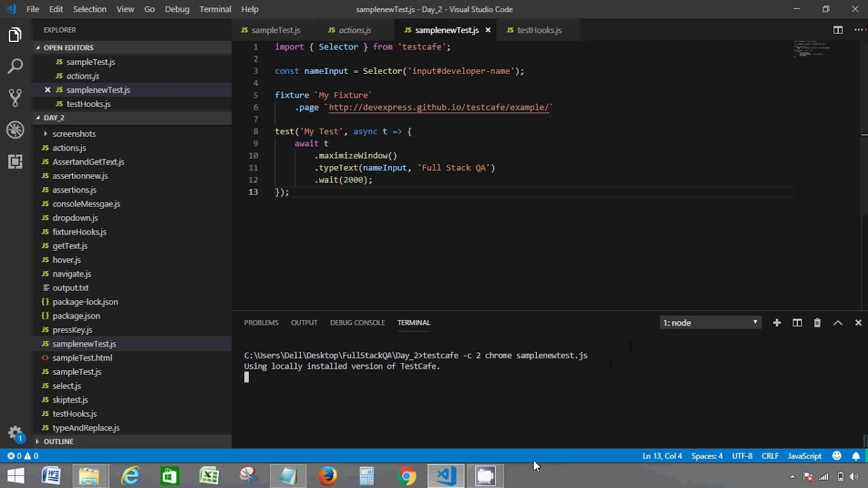Kill the terminal with trash icon
The width and height of the screenshot is (868, 488).
pos(817,323)
